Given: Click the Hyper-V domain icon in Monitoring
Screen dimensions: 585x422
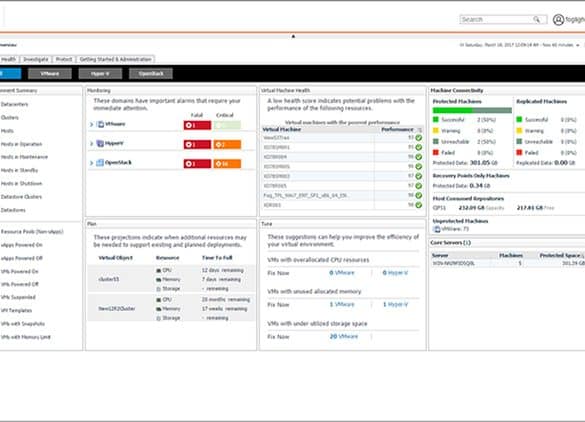Looking at the screenshot, I should [100, 143].
